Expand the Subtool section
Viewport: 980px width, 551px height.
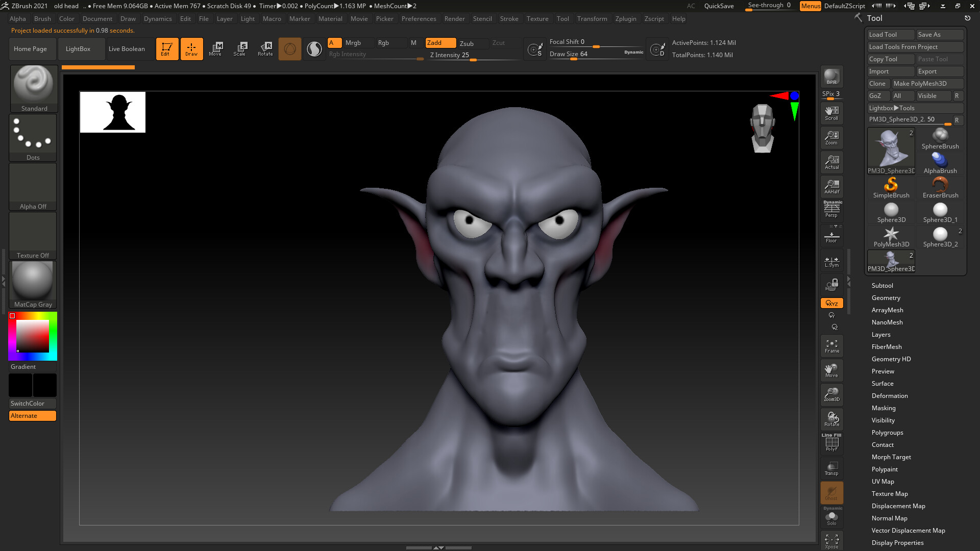882,285
